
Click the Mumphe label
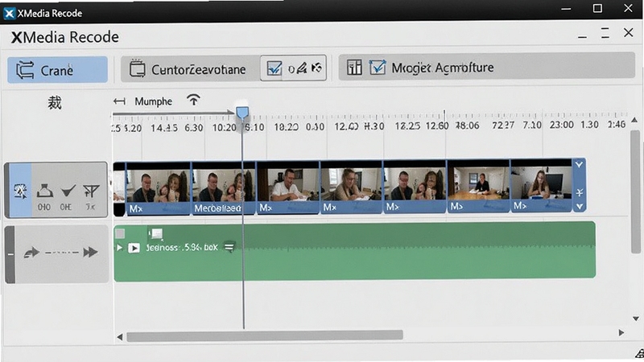click(x=153, y=101)
